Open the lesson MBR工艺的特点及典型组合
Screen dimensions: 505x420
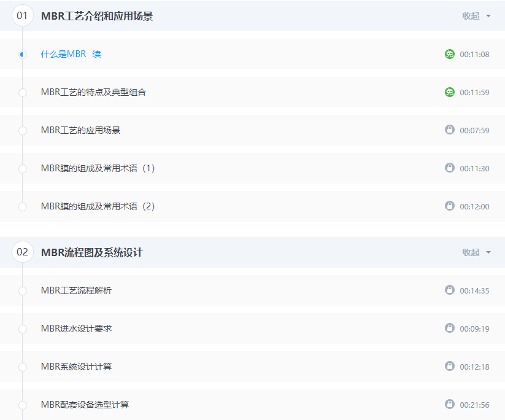pyautogui.click(x=93, y=92)
